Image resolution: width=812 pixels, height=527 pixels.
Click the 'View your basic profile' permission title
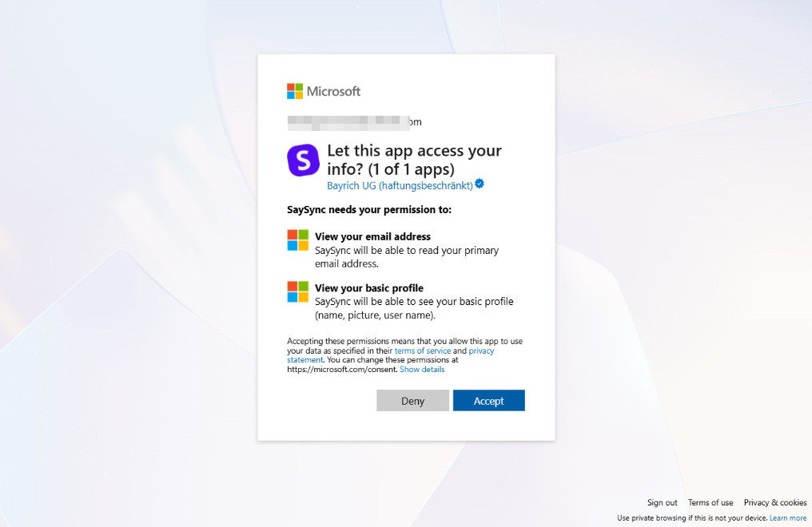pos(369,288)
